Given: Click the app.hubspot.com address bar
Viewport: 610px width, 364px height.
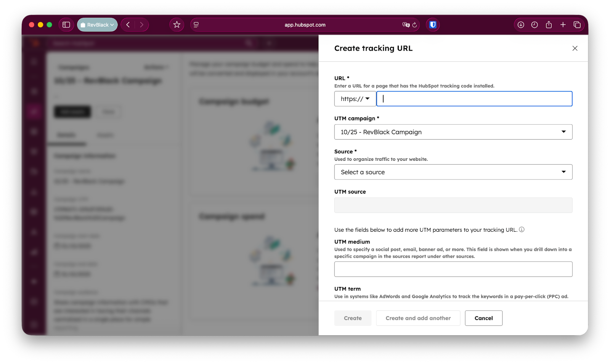Looking at the screenshot, I should click(x=305, y=25).
